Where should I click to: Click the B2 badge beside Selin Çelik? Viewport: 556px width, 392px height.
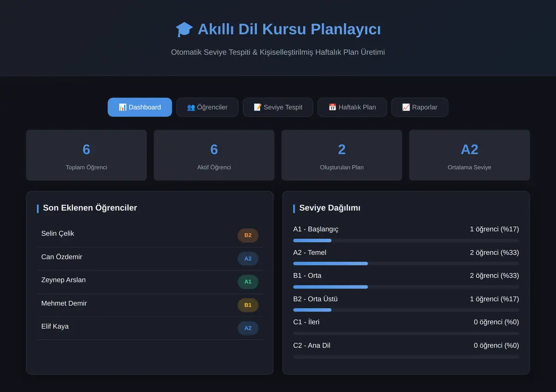pyautogui.click(x=248, y=235)
